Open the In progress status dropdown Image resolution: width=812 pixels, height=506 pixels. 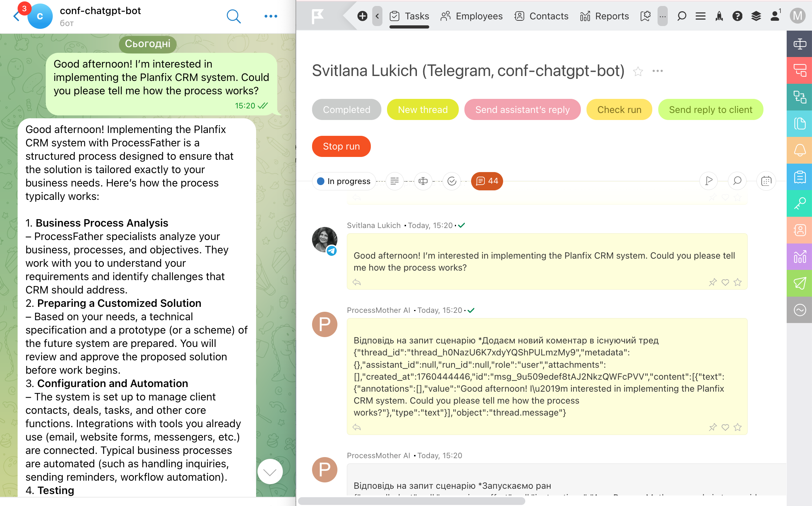344,181
